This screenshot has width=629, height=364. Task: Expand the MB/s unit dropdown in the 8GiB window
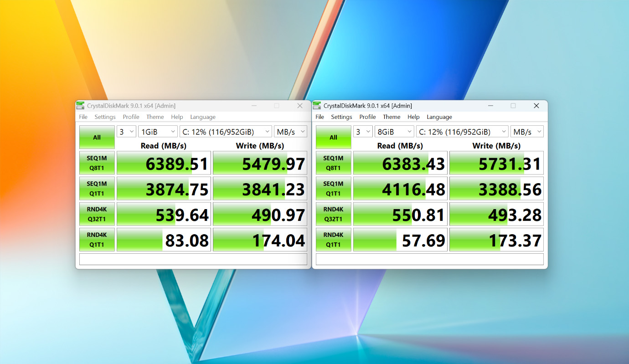[x=527, y=132]
